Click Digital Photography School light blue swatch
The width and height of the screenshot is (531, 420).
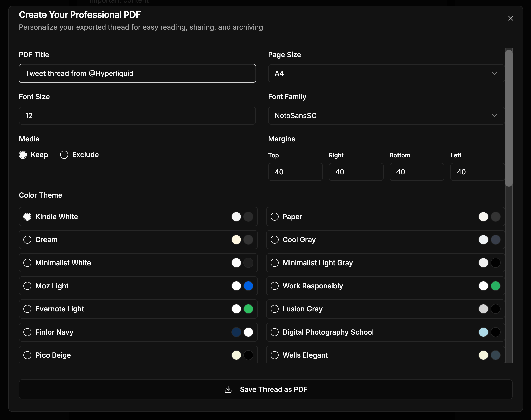483,332
